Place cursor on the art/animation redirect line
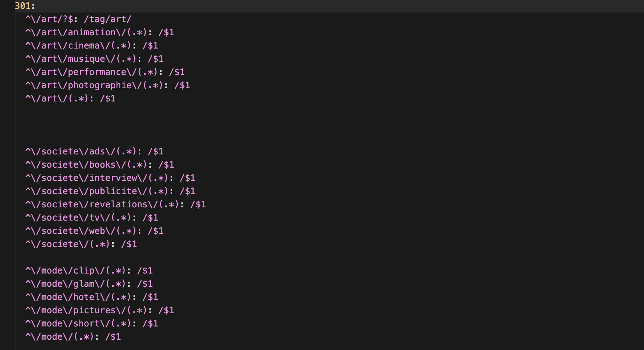Image resolution: width=644 pixels, height=350 pixels. pos(99,32)
